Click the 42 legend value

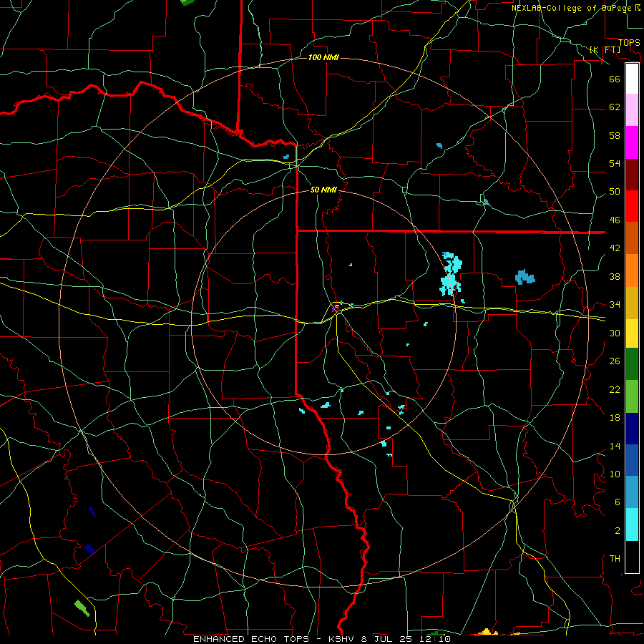[615, 248]
